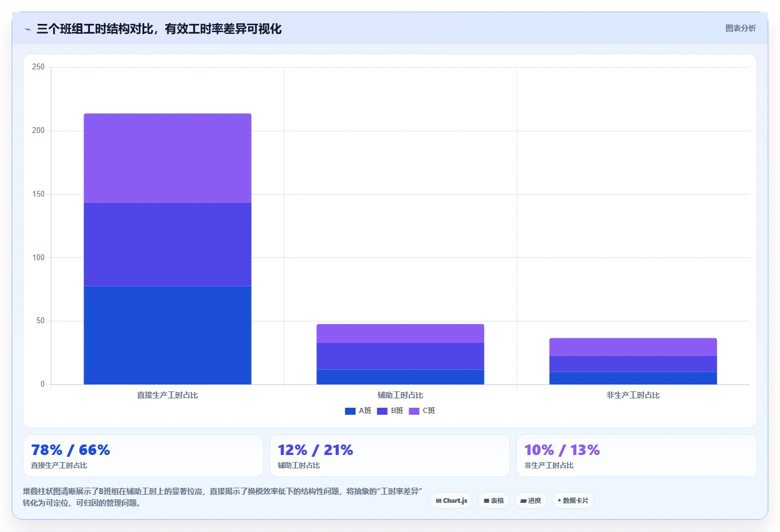Select the A班 segment of 非生产工时占比 bar

633,378
